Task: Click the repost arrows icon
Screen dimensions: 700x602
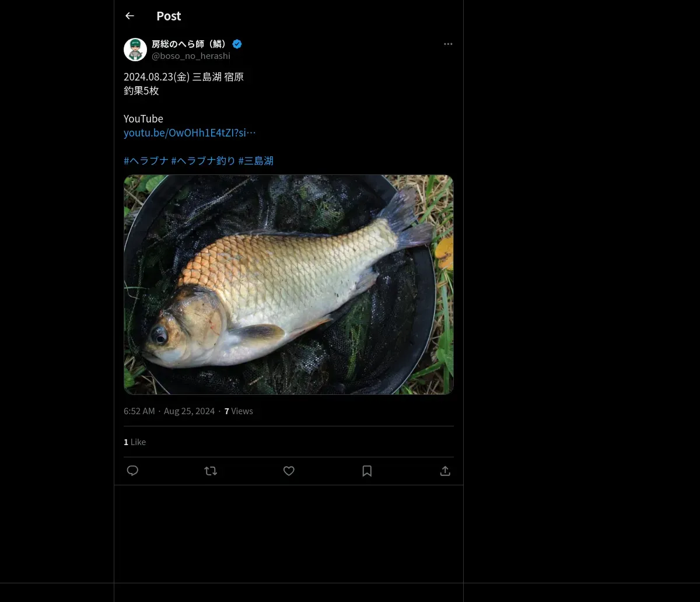Action: pyautogui.click(x=211, y=471)
